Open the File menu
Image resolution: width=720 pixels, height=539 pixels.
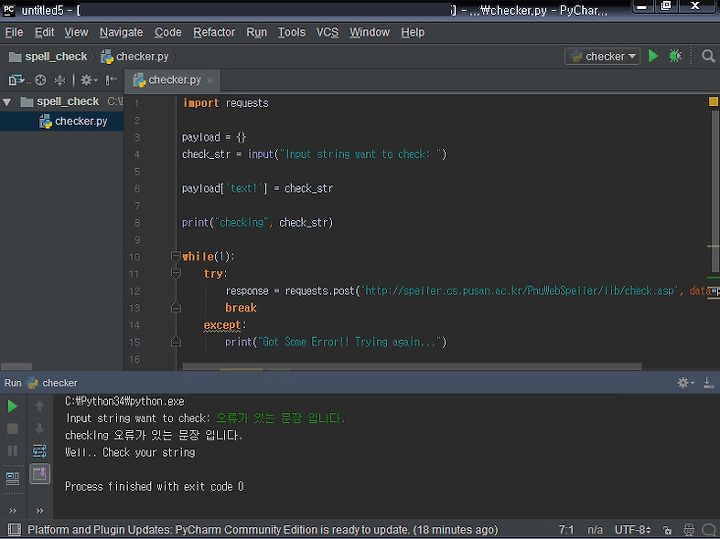pos(14,32)
